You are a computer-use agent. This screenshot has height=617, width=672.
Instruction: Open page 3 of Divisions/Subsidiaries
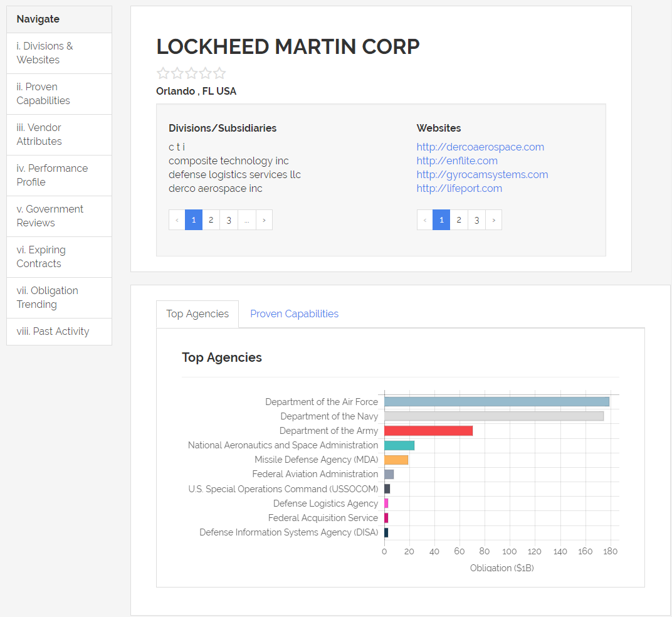pos(229,220)
